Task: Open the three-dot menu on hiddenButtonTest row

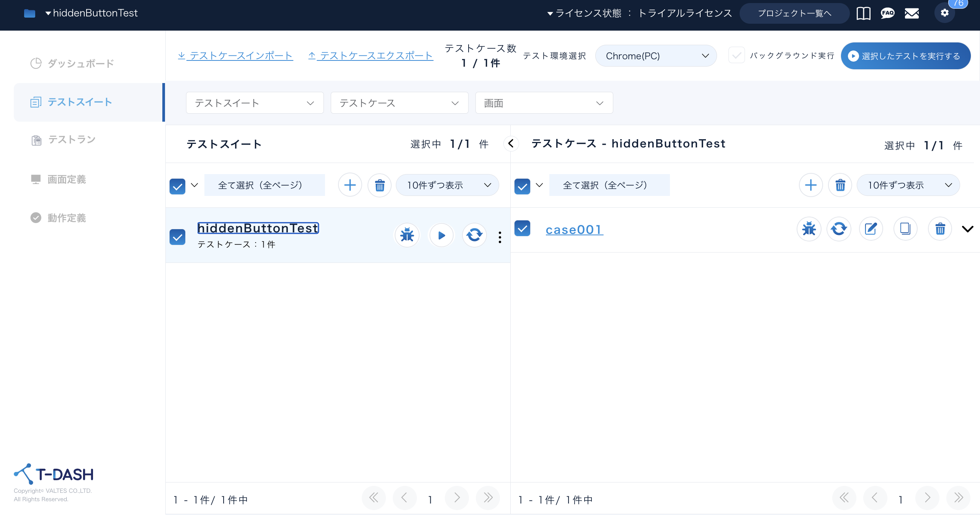Action: point(500,237)
